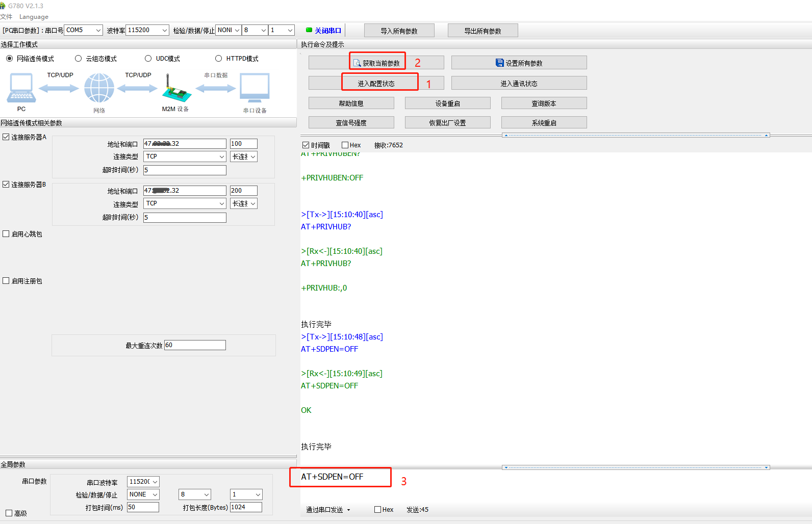Open the 文件 menu
The image size is (812, 524).
[x=6, y=17]
